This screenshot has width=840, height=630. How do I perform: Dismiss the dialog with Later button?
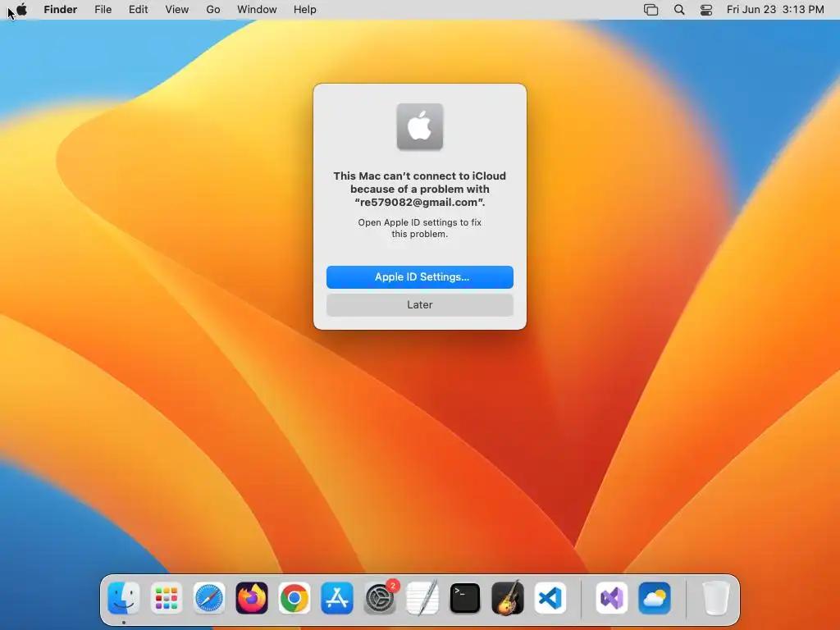pos(420,305)
